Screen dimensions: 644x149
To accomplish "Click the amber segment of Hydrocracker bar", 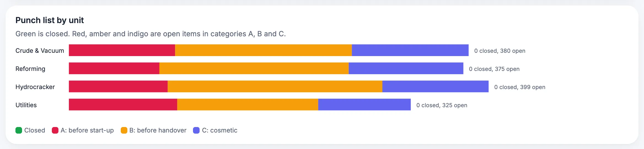I will coord(275,87).
